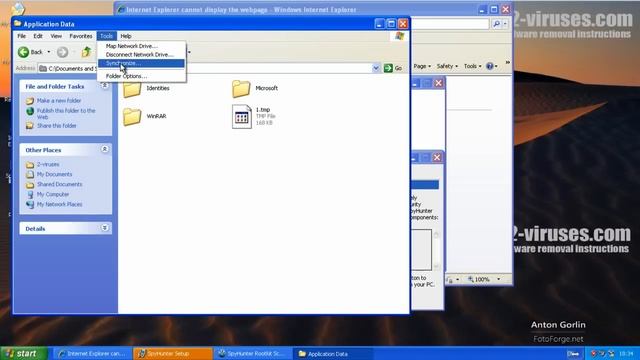Open the View menu

pyautogui.click(x=56, y=36)
